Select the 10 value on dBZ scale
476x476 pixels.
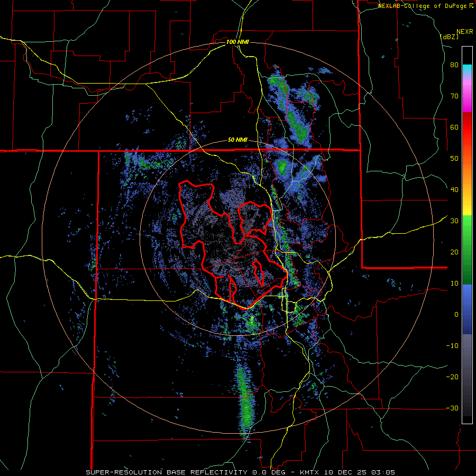pyautogui.click(x=454, y=283)
